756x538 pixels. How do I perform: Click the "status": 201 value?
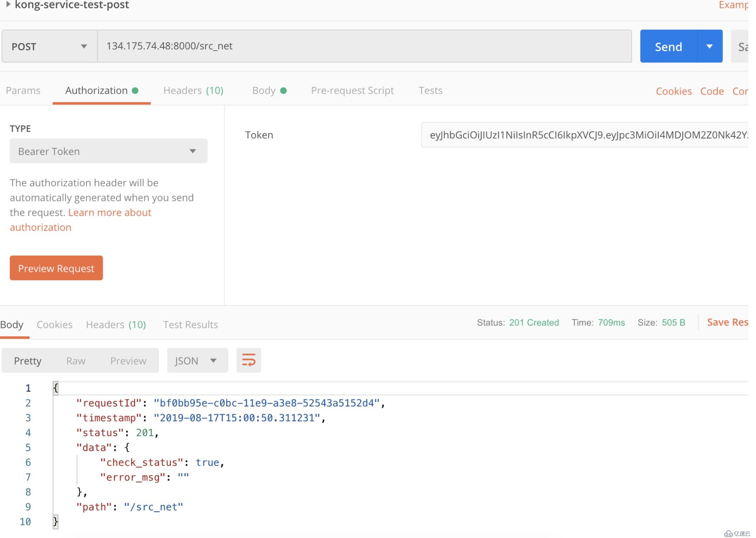click(145, 433)
